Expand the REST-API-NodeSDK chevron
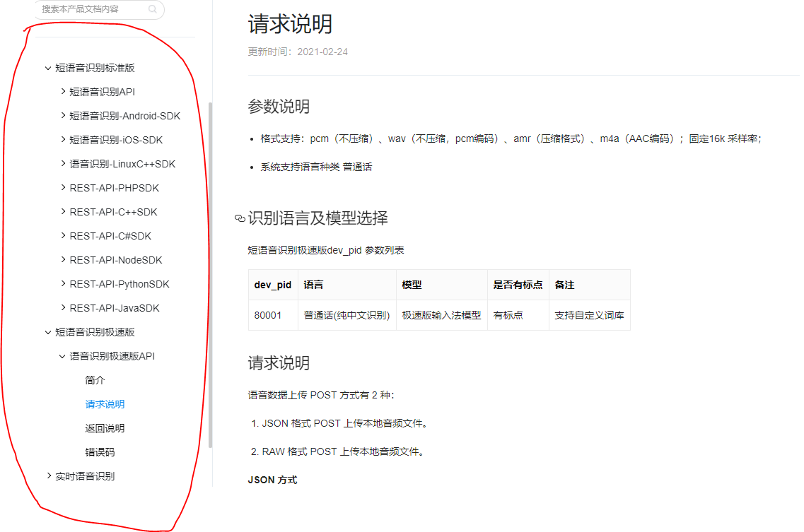Image resolution: width=804 pixels, height=532 pixels. [x=63, y=259]
